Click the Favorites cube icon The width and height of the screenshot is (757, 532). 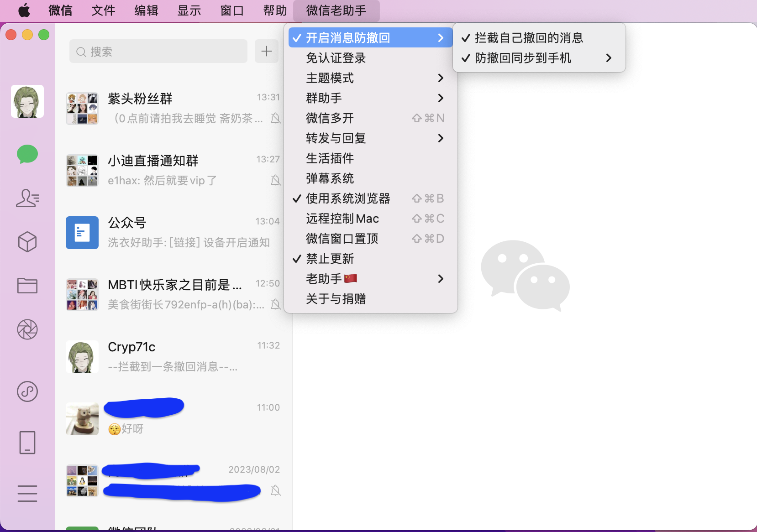(27, 242)
